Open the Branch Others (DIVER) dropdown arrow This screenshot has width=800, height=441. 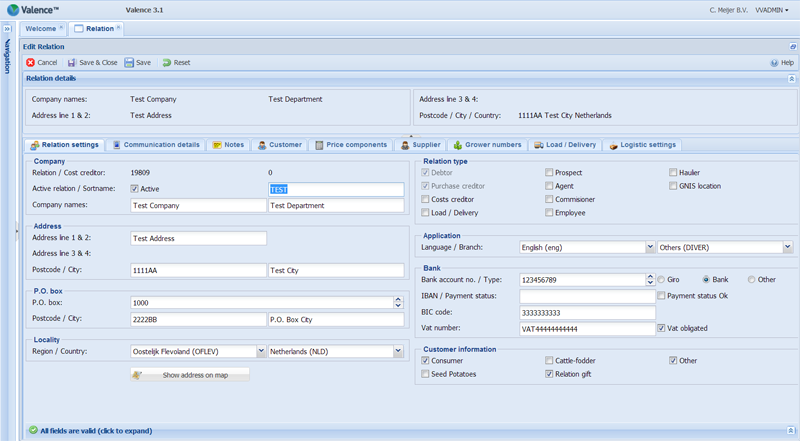tap(788, 248)
